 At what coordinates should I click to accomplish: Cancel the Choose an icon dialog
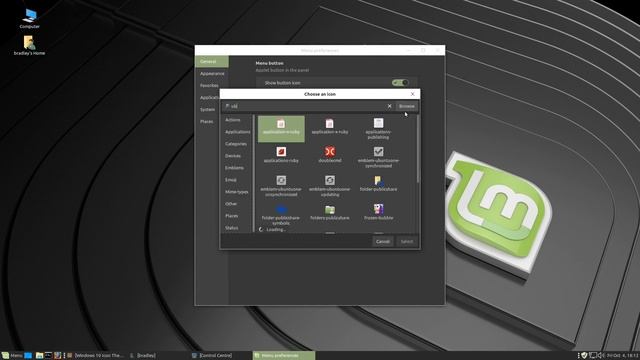382,242
